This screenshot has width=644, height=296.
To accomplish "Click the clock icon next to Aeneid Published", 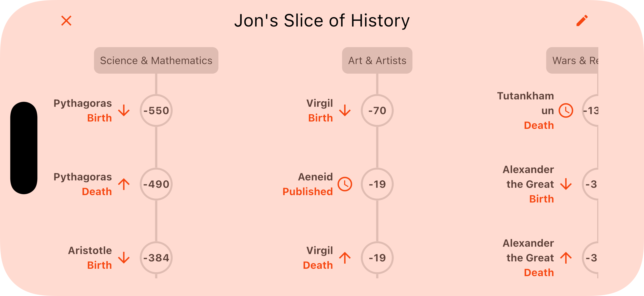I will (345, 184).
